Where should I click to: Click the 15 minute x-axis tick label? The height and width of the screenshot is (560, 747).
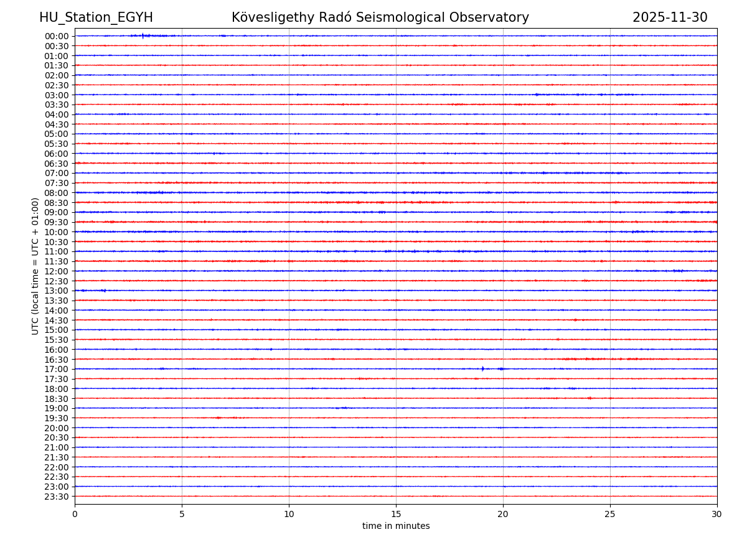tap(396, 514)
